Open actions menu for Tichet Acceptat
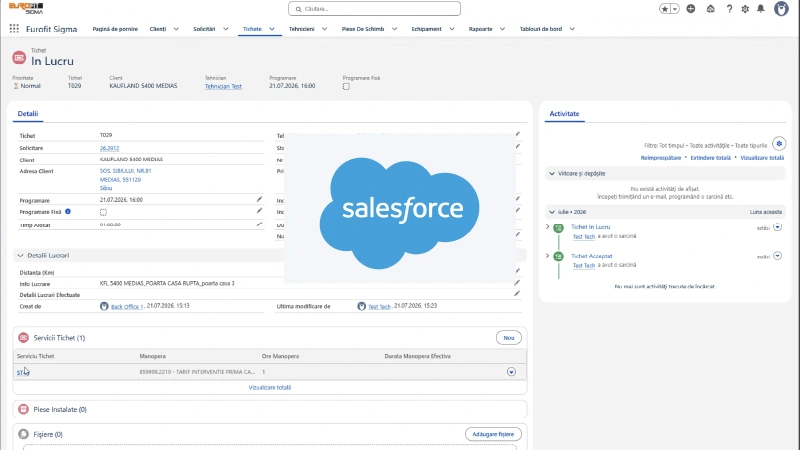The width and height of the screenshot is (800, 450). 777,256
